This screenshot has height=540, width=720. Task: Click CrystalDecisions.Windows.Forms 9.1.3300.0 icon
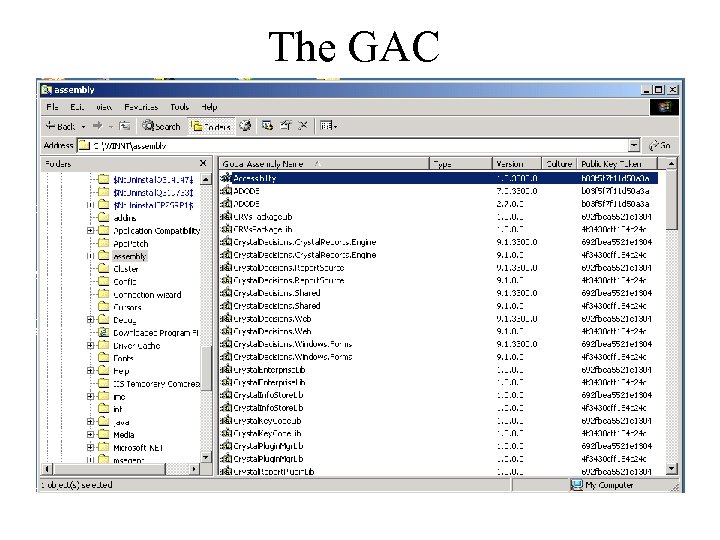226,343
